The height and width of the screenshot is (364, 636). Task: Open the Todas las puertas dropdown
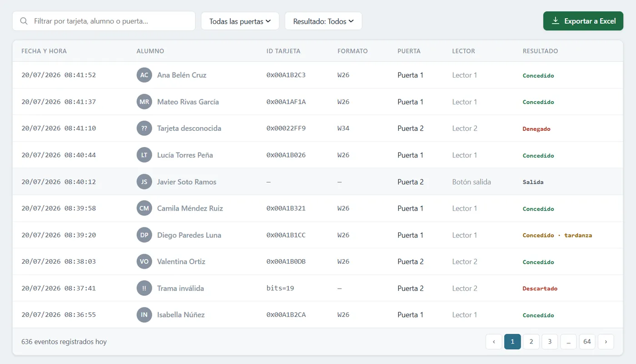[240, 21]
